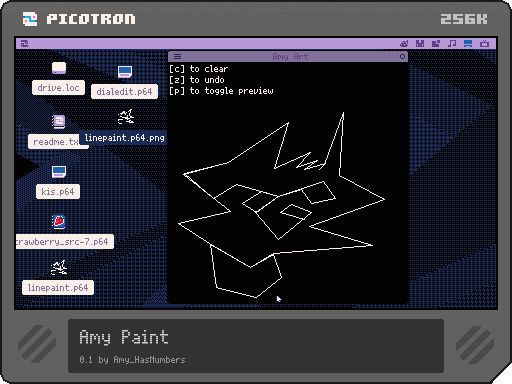
Task: Open the stacked blocks workspace icon
Action: pyautogui.click(x=436, y=43)
